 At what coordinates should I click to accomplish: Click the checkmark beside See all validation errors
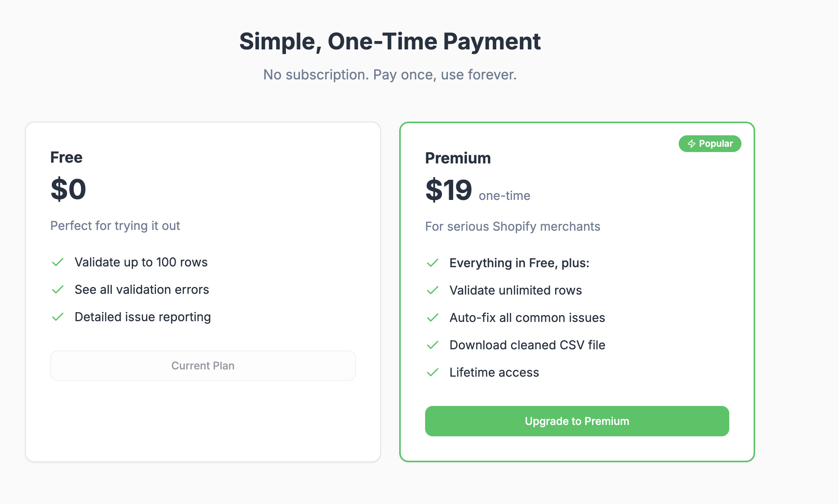click(58, 289)
